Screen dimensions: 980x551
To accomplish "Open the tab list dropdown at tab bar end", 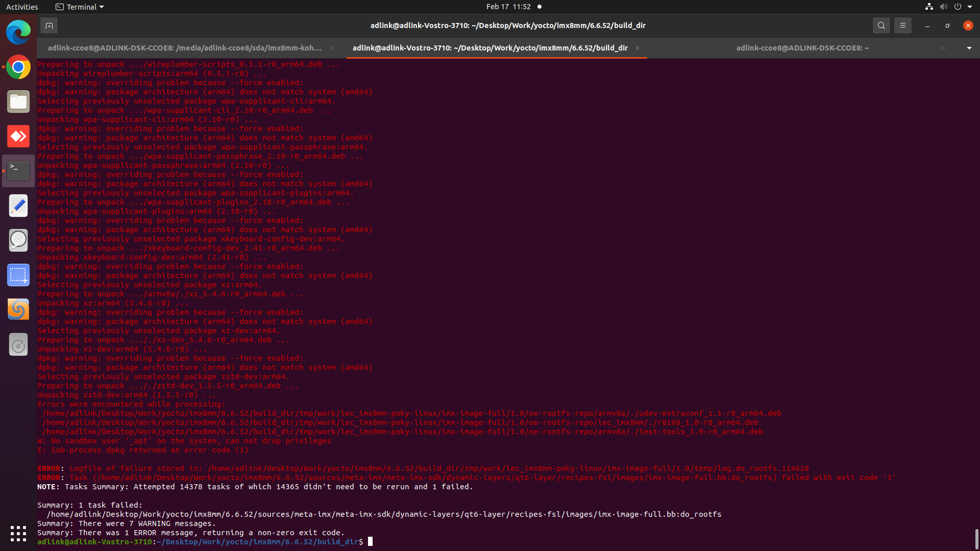I will pos(968,48).
